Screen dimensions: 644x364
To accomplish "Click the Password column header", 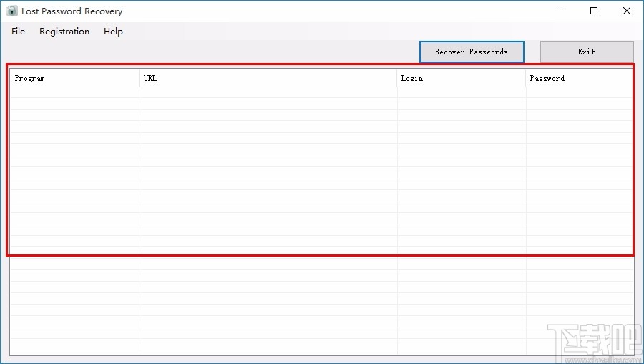I will point(579,78).
